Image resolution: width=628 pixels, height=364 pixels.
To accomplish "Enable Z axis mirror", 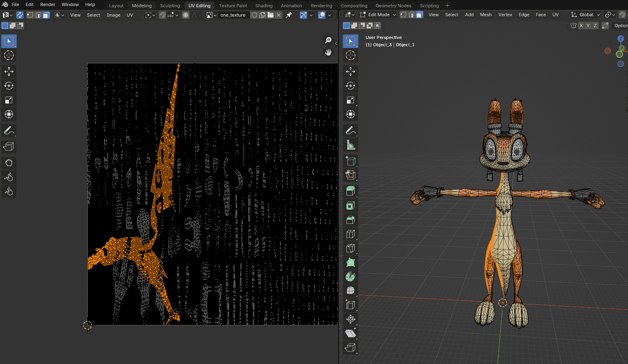I will (595, 26).
